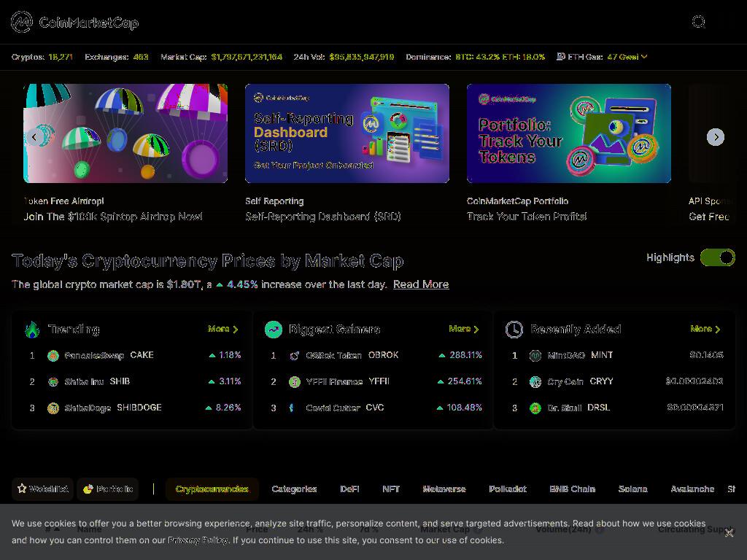Click the Biggest Gainers chart icon
Screen dimensions: 747x560
point(274,329)
